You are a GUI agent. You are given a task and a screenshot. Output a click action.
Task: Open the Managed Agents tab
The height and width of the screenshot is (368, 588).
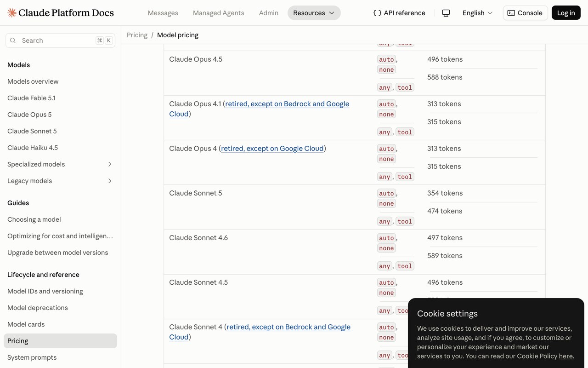tap(219, 13)
